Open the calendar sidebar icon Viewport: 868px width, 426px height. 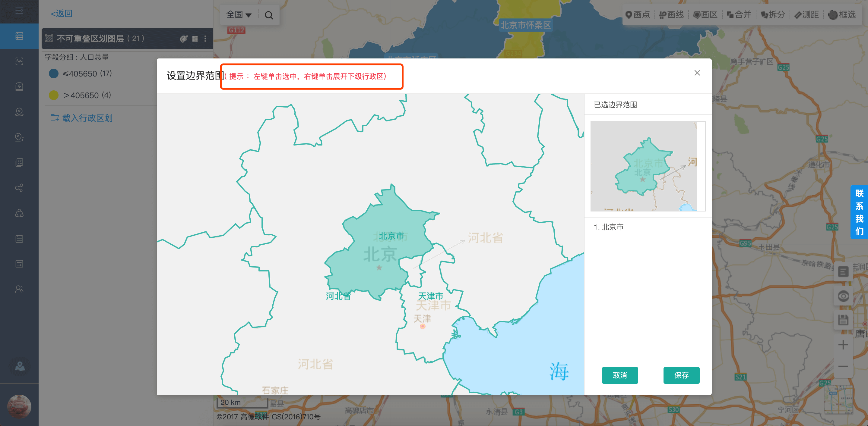pyautogui.click(x=19, y=239)
